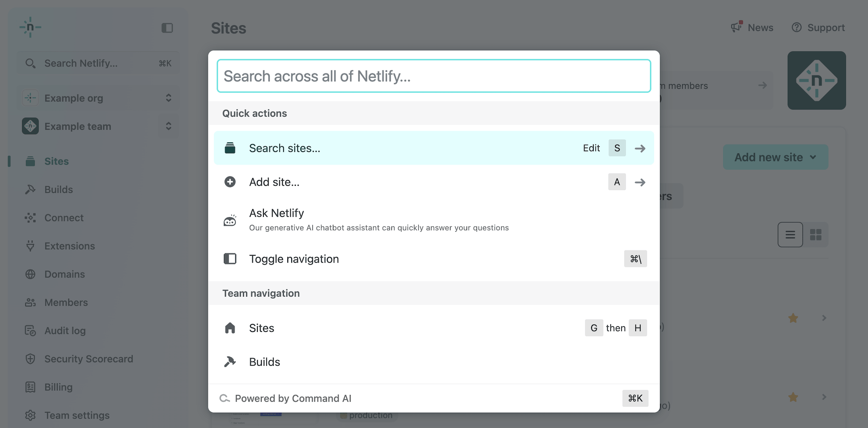
Task: Open the Audit log from sidebar
Action: tap(65, 330)
